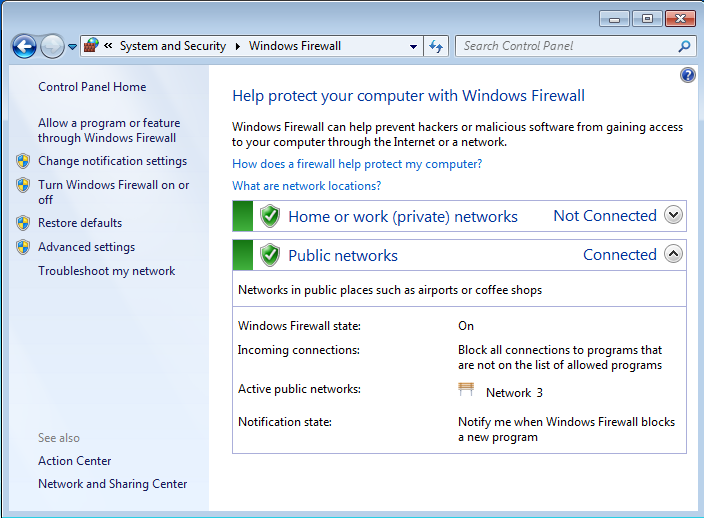
Task: Maximize the Windows Firewall window
Action: click(x=647, y=19)
